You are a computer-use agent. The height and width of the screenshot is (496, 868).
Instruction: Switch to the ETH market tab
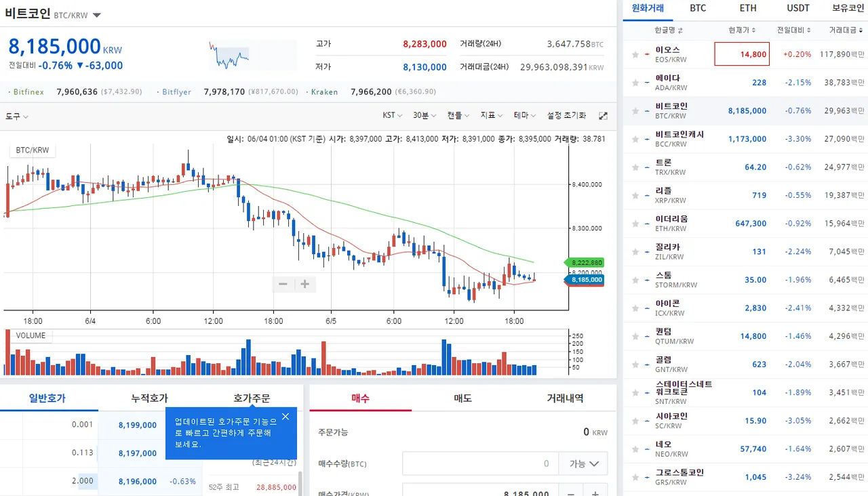(748, 9)
